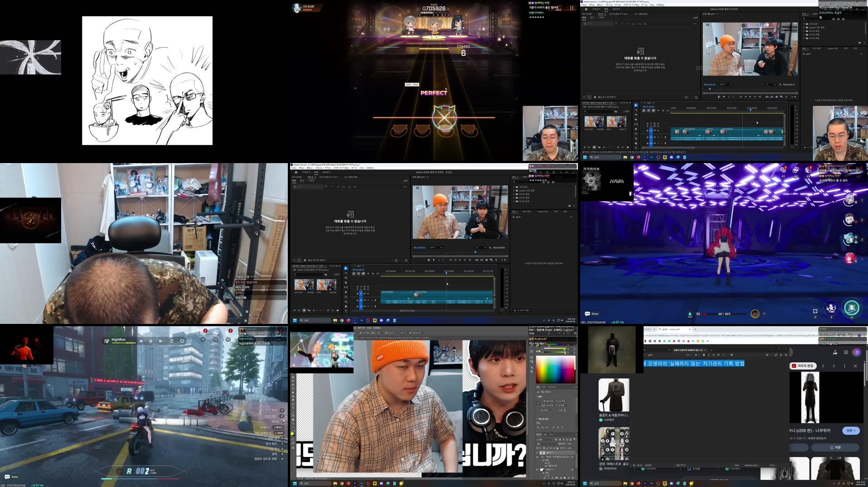Select the Hand tool in Photoshop toolbar

click(293, 419)
